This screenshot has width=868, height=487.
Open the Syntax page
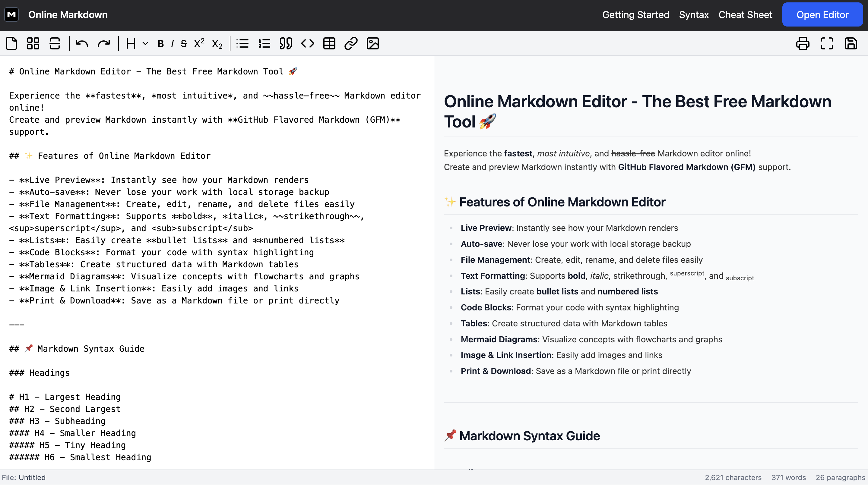tap(694, 15)
